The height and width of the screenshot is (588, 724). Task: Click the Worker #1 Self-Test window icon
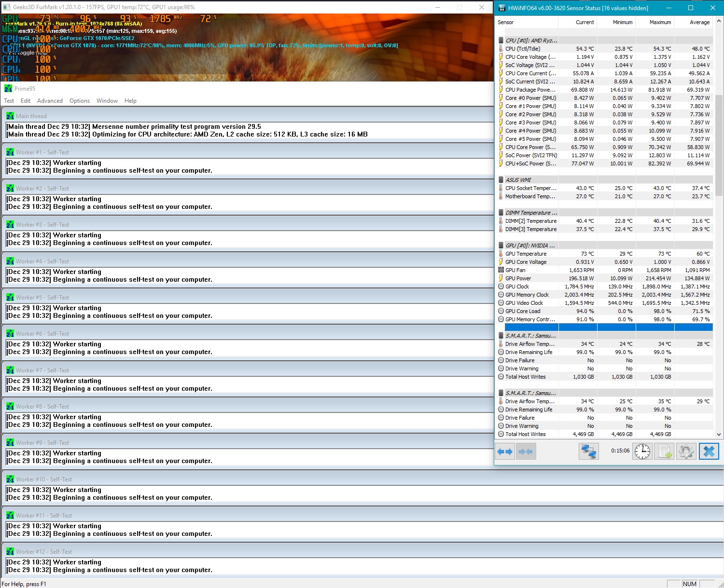10,152
